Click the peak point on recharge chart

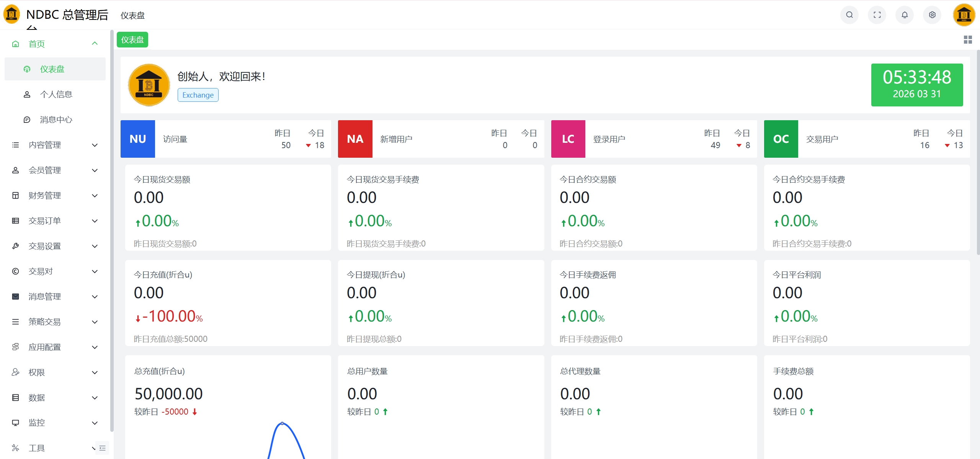(x=282, y=423)
